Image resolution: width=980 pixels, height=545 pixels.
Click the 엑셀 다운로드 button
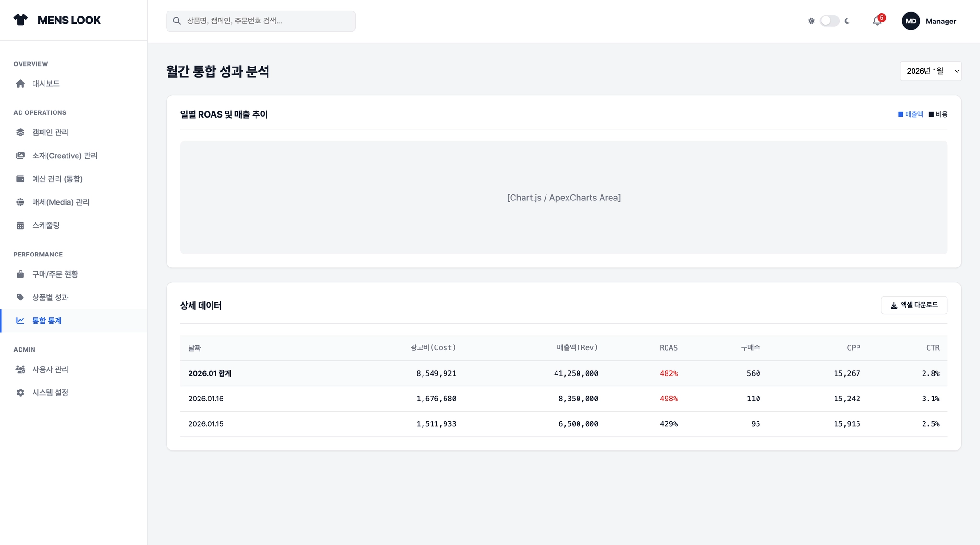[x=913, y=305]
